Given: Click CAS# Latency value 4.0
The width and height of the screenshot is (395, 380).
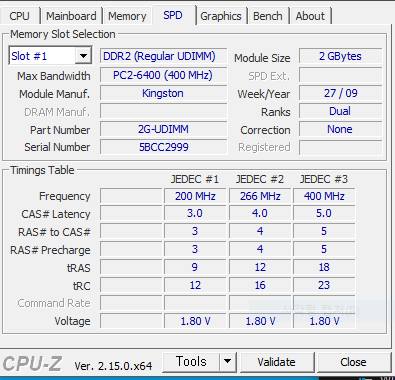Looking at the screenshot, I should coord(260,213).
